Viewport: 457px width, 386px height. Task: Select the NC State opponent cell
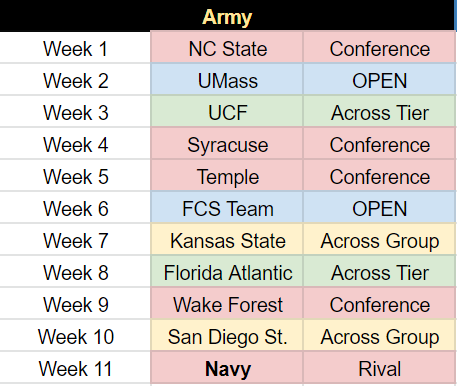tap(227, 47)
